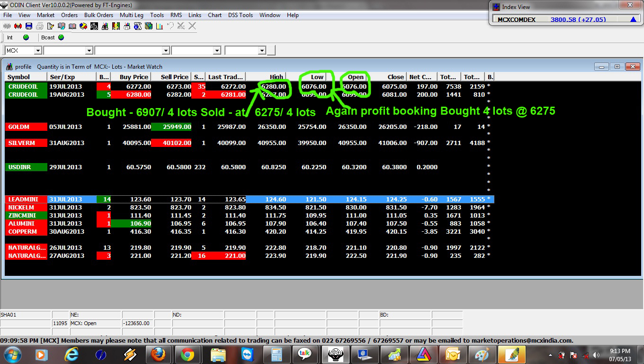The height and width of the screenshot is (364, 644).
Task: Click the green Bcast status indicator
Action: [x=61, y=37]
